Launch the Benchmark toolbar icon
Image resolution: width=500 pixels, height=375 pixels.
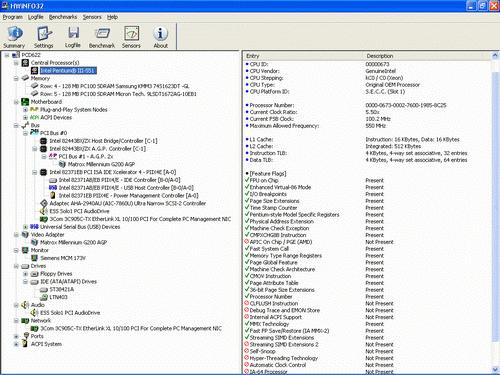click(x=102, y=33)
